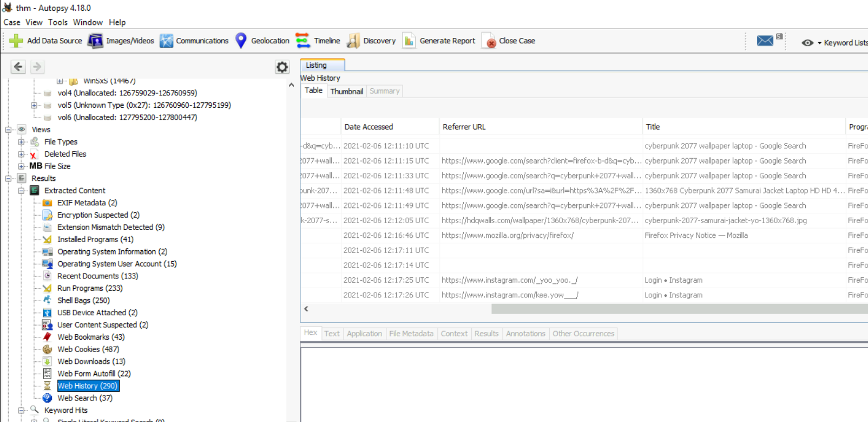This screenshot has height=422, width=868.
Task: Open the Tools menu
Action: point(57,22)
